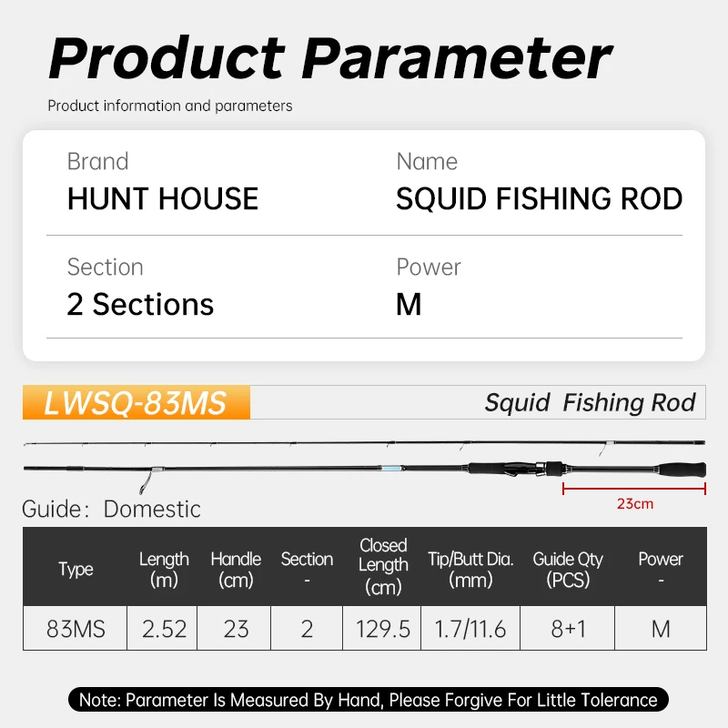Click the SQUID FISHING ROD name value

[x=539, y=199]
